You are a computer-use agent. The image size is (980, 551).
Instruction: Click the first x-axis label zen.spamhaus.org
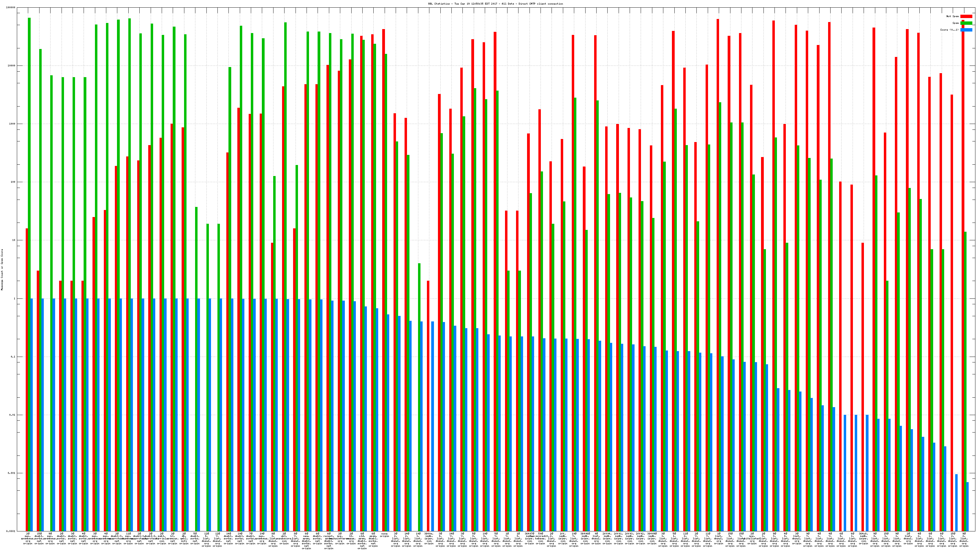28,538
